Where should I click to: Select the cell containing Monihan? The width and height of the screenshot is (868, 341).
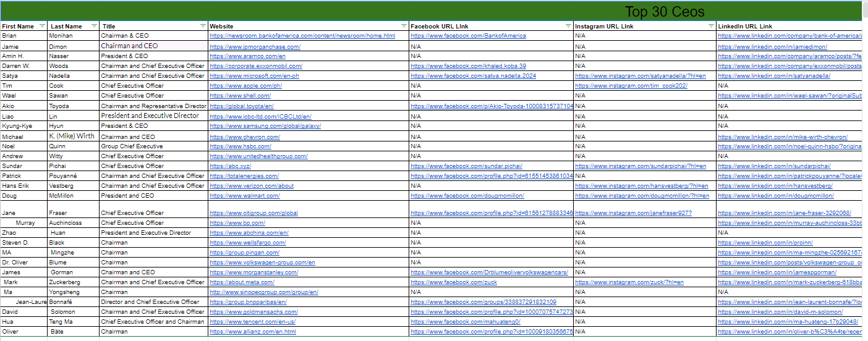[x=73, y=36]
